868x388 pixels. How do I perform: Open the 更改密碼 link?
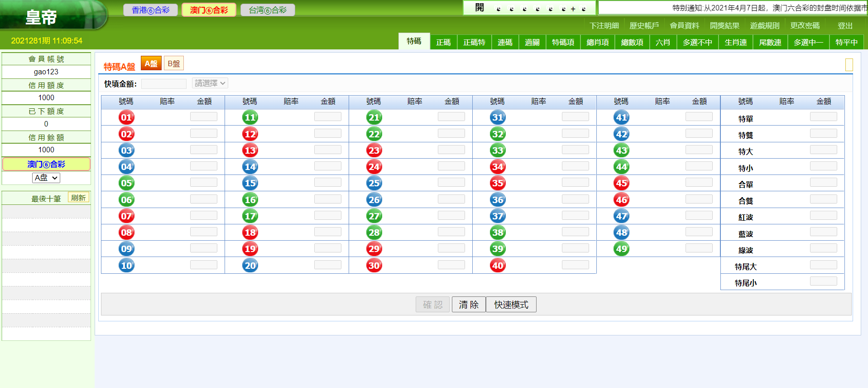(805, 26)
